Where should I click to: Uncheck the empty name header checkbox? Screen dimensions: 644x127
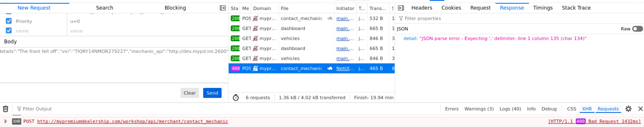click(9, 31)
